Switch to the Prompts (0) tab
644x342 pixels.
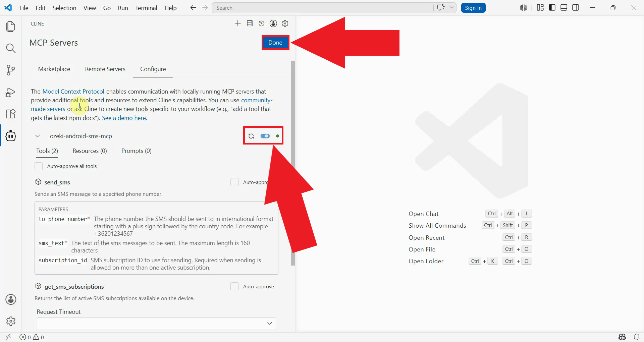click(137, 151)
